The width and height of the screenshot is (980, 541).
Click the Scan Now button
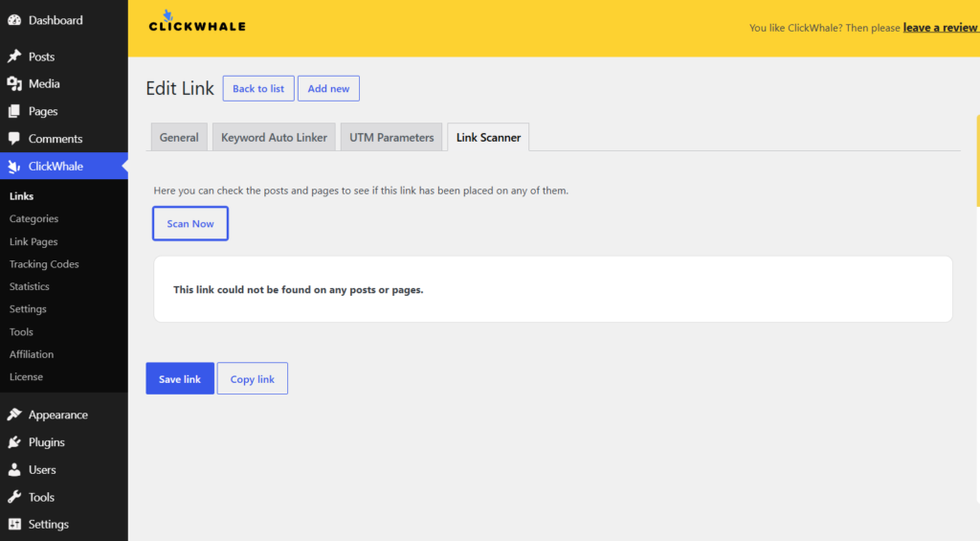pos(190,223)
